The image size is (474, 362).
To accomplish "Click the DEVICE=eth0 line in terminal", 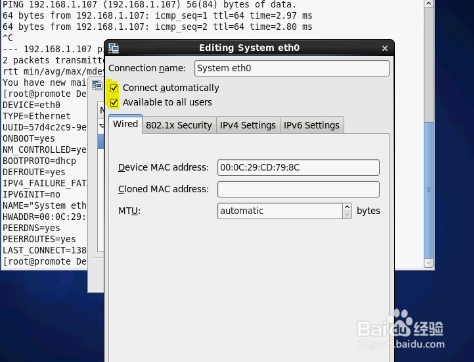I will pos(32,105).
